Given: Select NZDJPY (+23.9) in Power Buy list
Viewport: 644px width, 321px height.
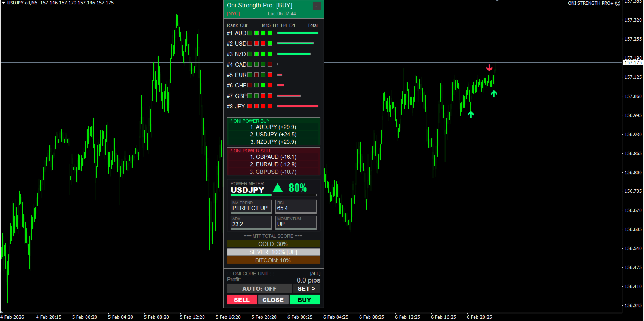Looking at the screenshot, I should 273,142.
